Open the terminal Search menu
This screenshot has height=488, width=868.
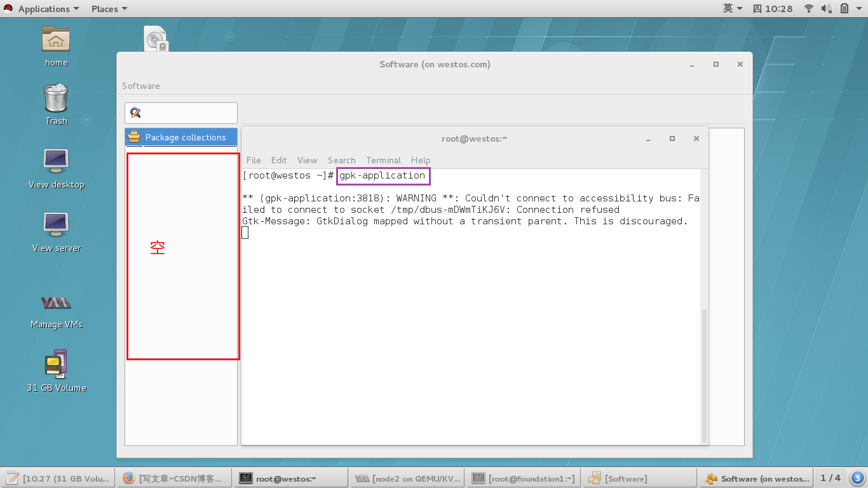pyautogui.click(x=342, y=160)
